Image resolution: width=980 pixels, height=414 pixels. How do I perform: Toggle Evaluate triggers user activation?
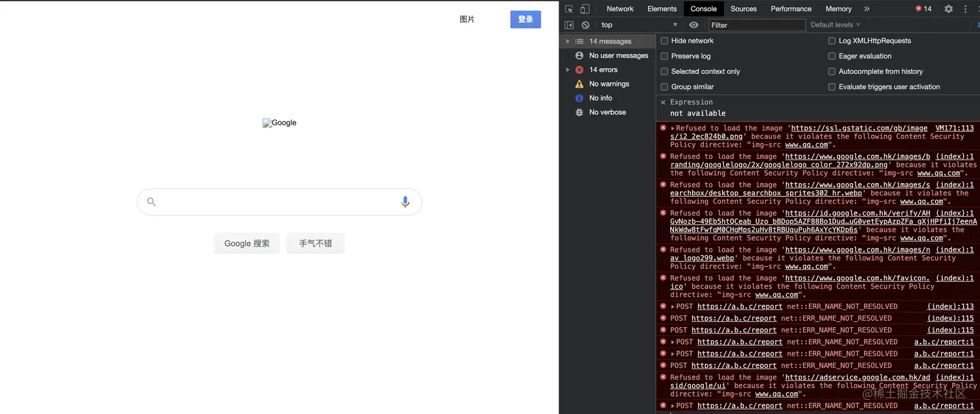click(x=832, y=86)
